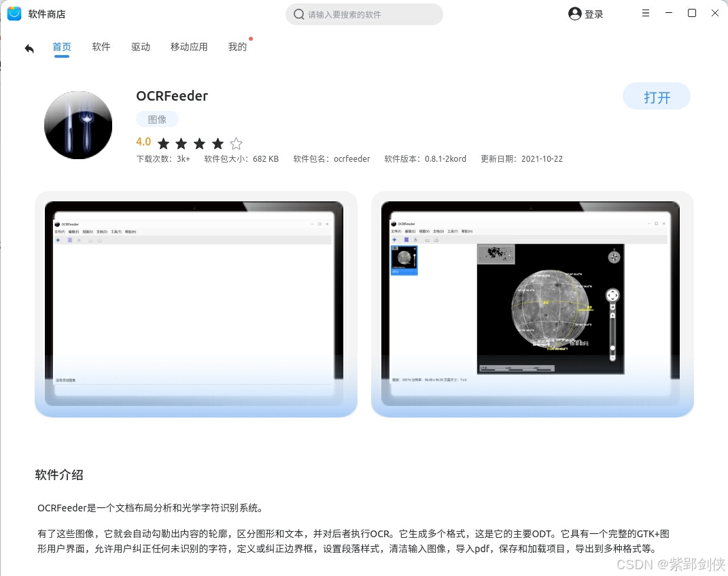Click the empty fifth rating star

[236, 143]
